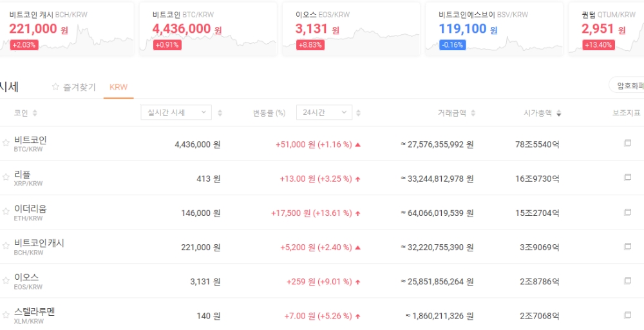Open the EOS chart indicator icon
Screen dimensions: 644x330
(x=627, y=281)
